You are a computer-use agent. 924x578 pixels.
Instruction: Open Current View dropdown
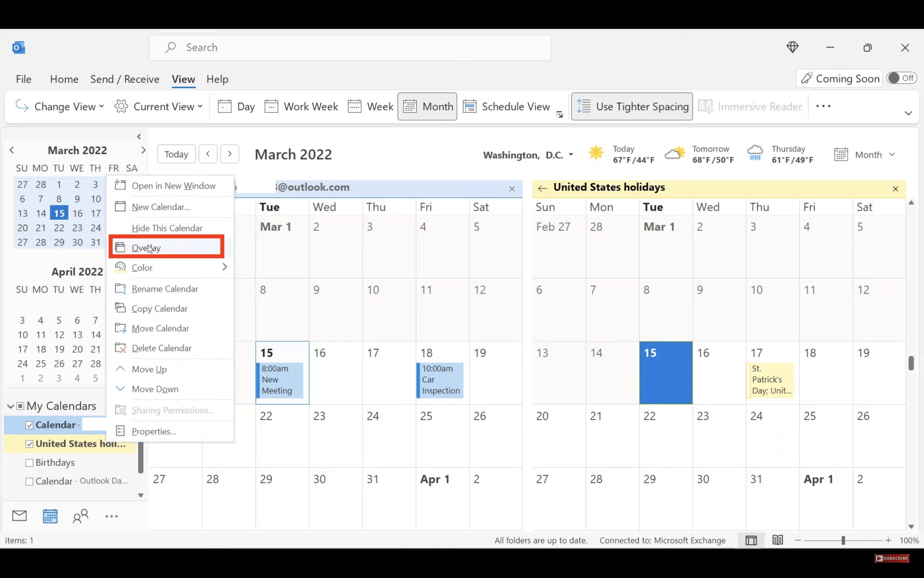click(158, 106)
